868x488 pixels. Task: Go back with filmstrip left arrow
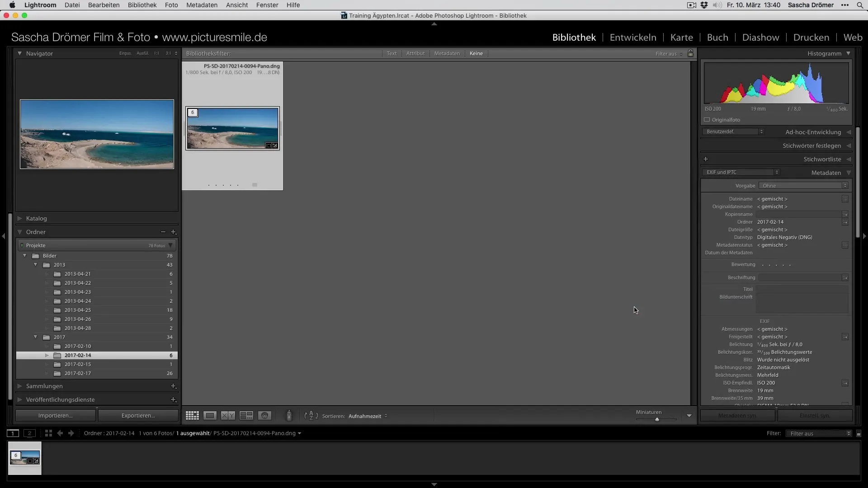pyautogui.click(x=60, y=433)
